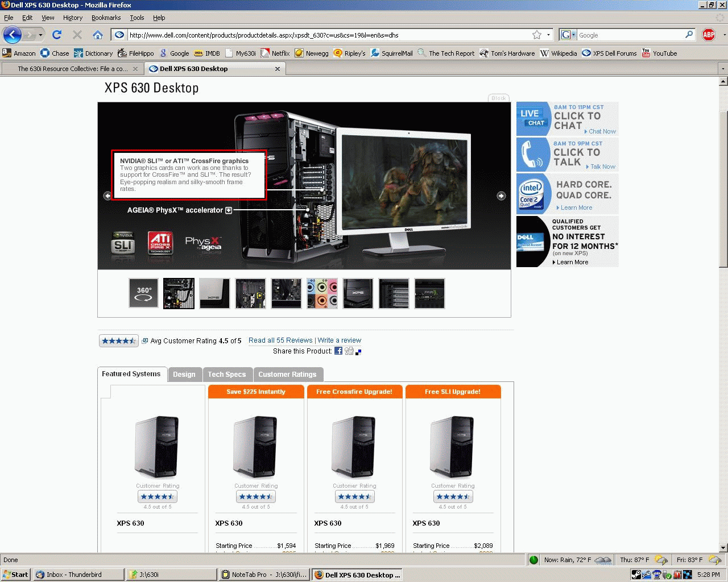This screenshot has width=728, height=582.
Task: Click the Talk Now link
Action: pyautogui.click(x=602, y=167)
